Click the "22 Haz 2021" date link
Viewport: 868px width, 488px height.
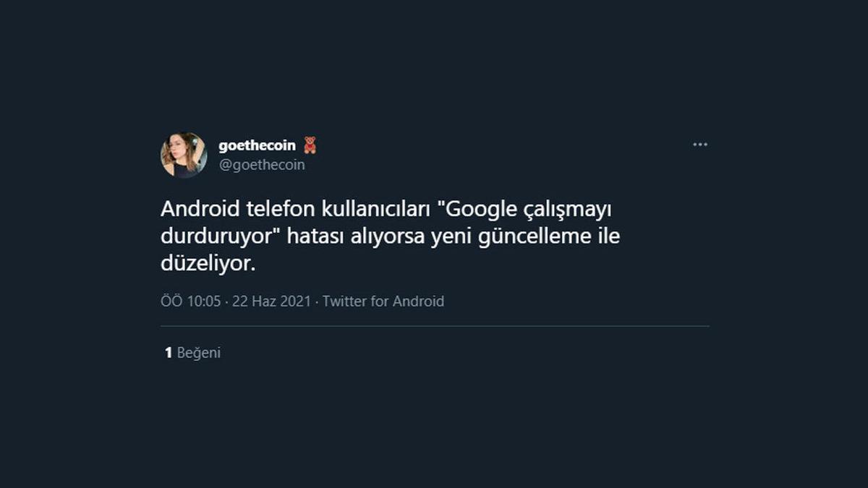271,301
